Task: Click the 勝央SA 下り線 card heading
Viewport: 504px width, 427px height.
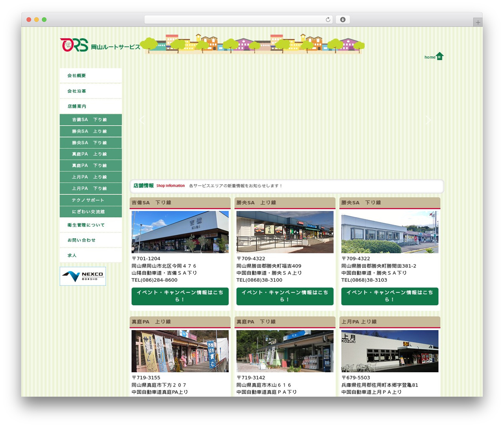Action: pos(389,203)
